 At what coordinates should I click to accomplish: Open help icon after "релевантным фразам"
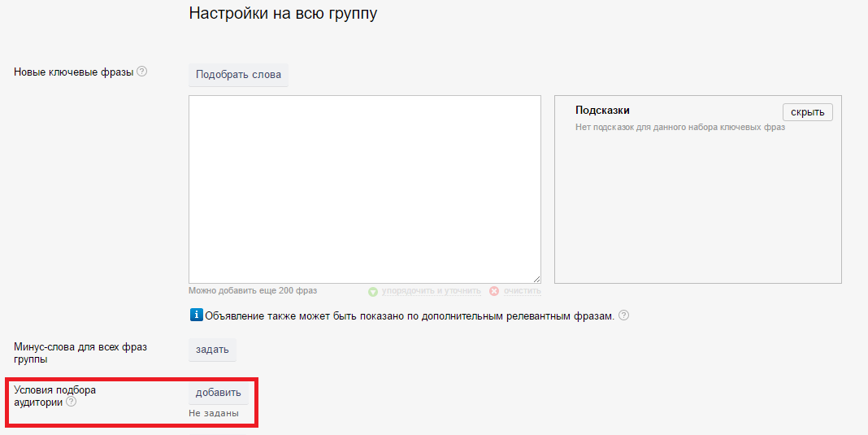point(624,315)
